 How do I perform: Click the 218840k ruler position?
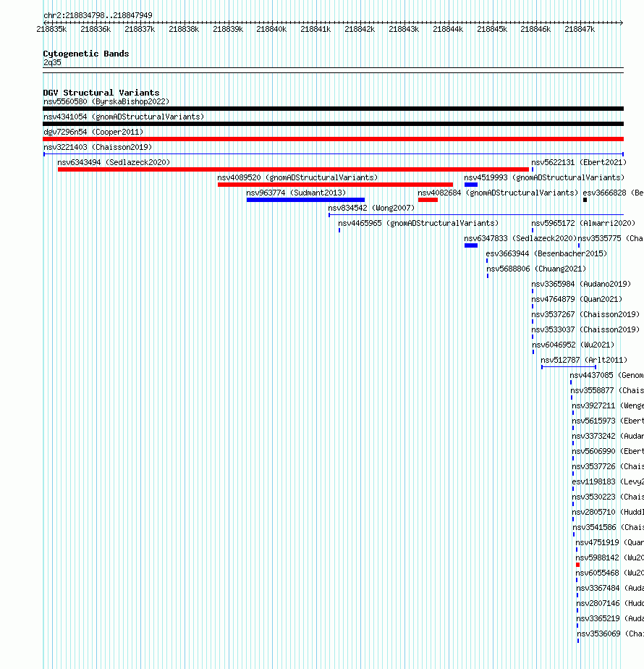(271, 30)
